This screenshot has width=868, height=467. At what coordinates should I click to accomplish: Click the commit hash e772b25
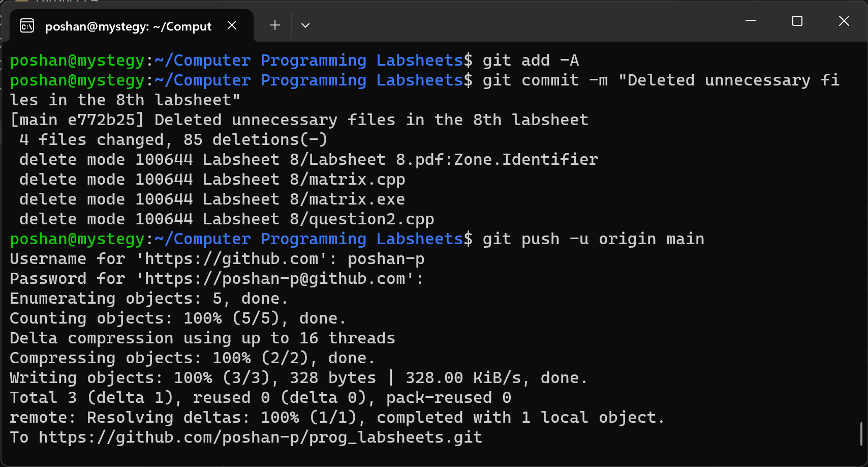tap(105, 120)
